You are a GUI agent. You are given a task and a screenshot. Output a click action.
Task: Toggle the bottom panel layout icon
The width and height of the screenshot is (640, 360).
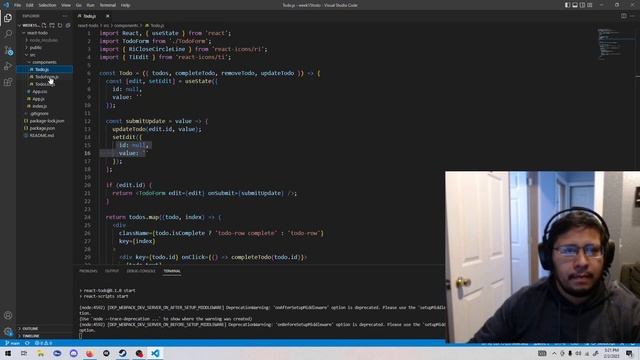(x=575, y=5)
